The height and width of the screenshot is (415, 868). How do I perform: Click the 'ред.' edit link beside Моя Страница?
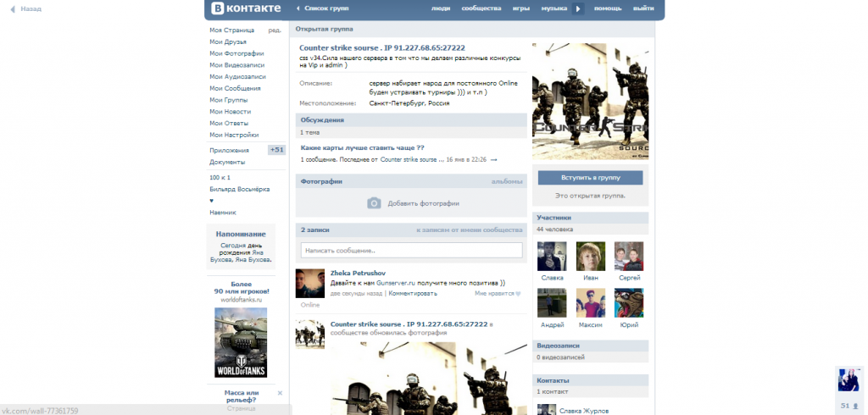point(275,30)
